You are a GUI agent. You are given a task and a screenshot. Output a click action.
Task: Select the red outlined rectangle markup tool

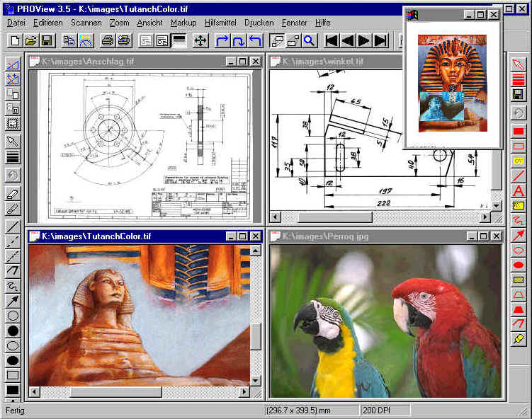click(x=518, y=147)
